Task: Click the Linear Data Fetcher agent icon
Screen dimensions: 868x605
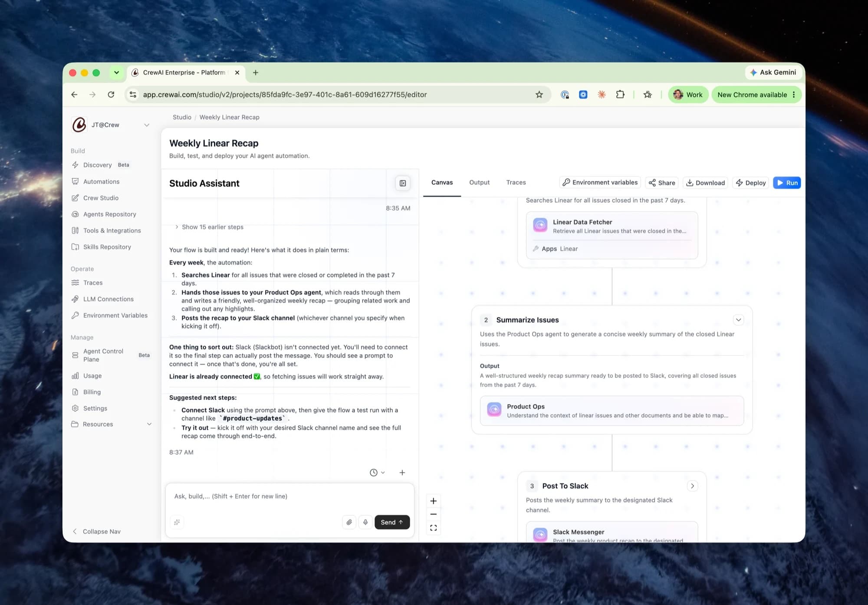Action: tap(540, 225)
